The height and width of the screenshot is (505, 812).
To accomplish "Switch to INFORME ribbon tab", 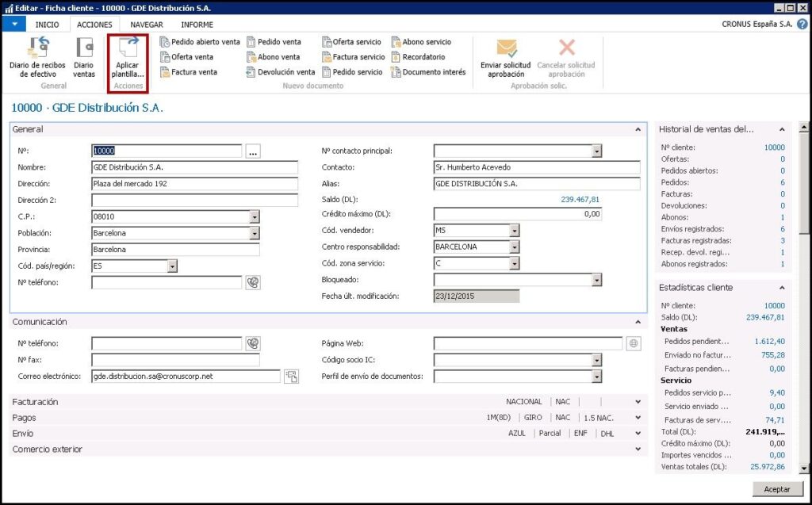I will (x=197, y=25).
